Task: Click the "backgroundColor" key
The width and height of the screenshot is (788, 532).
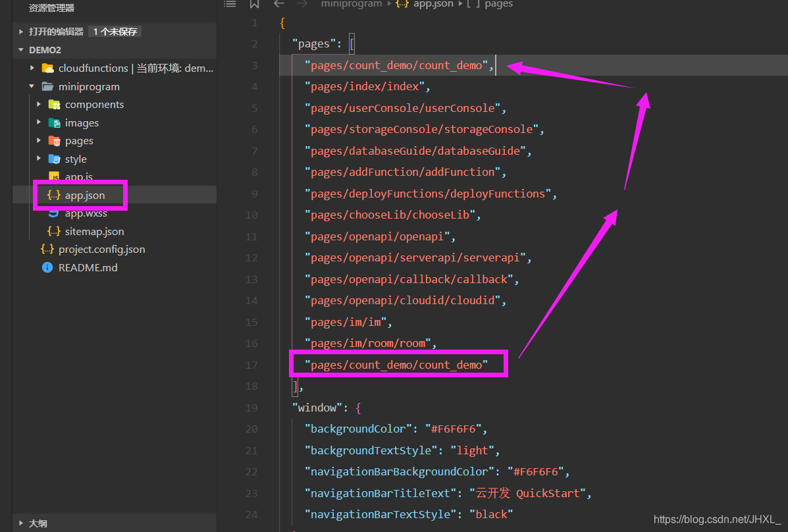Action: (x=358, y=429)
